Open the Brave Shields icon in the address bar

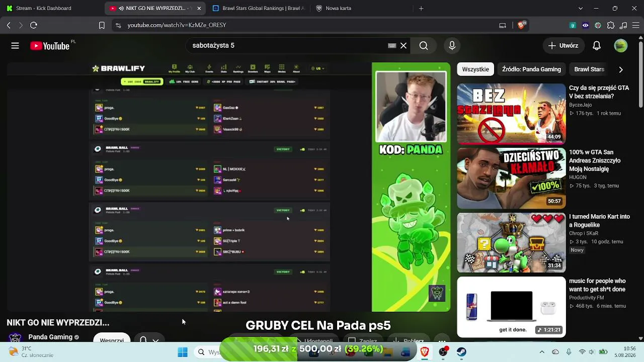(521, 25)
